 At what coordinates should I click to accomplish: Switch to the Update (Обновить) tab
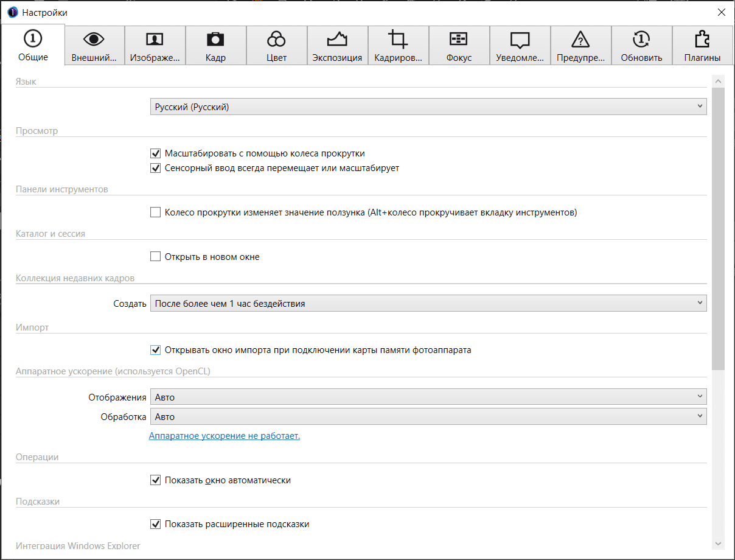tap(641, 46)
